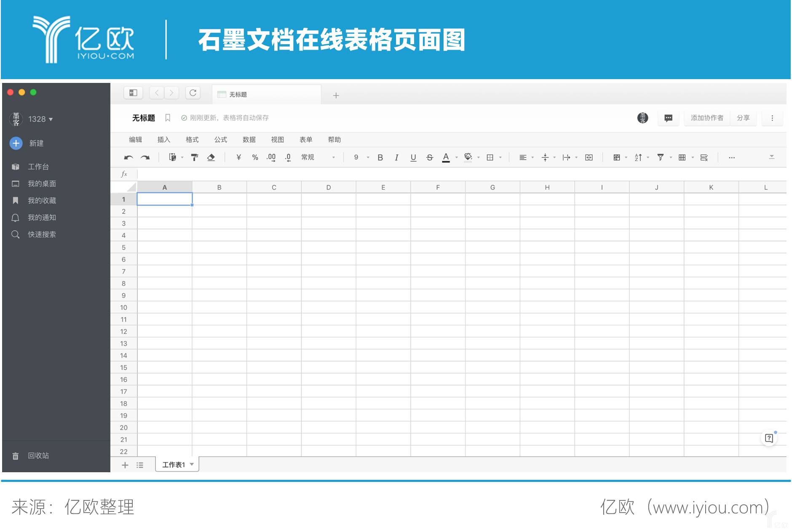Select the format painter tool
792x532 pixels.
click(x=194, y=157)
